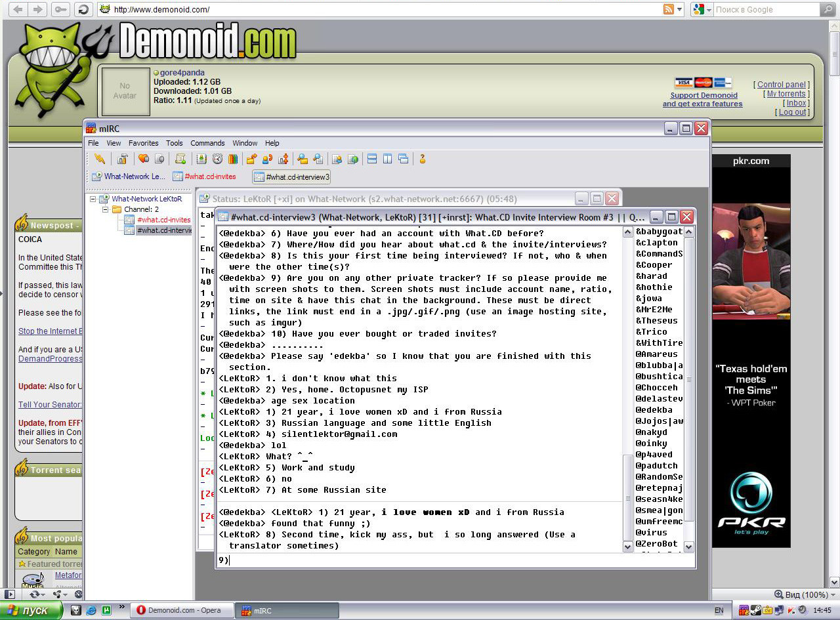Viewport: 840px width, 620px height.
Task: Reload the Demonoid page in Opera
Action: tap(83, 9)
